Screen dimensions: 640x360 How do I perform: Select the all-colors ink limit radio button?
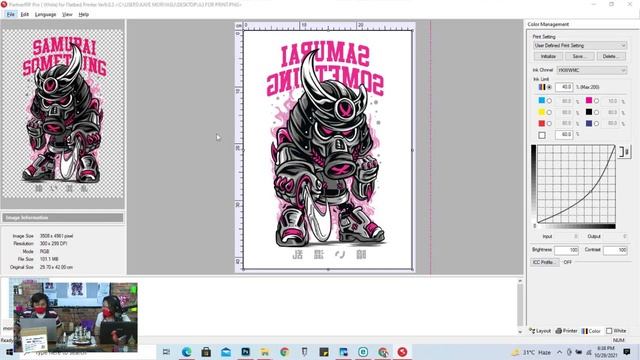point(549,87)
